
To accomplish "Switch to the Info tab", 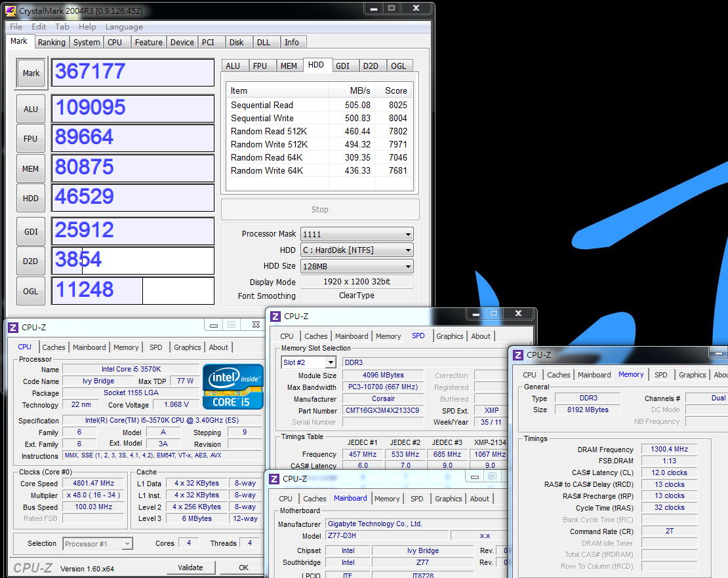I will click(292, 42).
